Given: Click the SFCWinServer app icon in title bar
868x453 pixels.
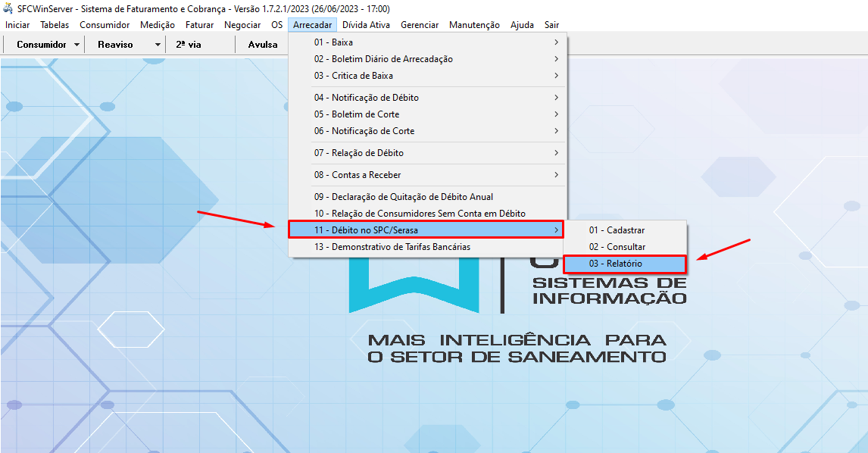Looking at the screenshot, I should [x=8, y=8].
